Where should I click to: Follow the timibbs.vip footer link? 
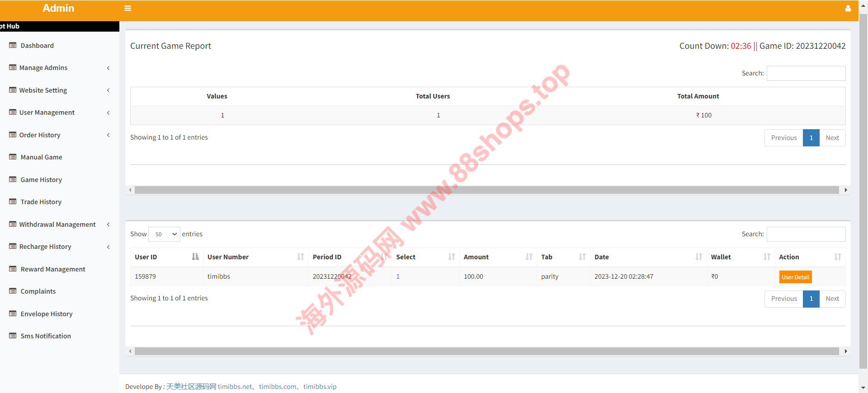pos(320,387)
